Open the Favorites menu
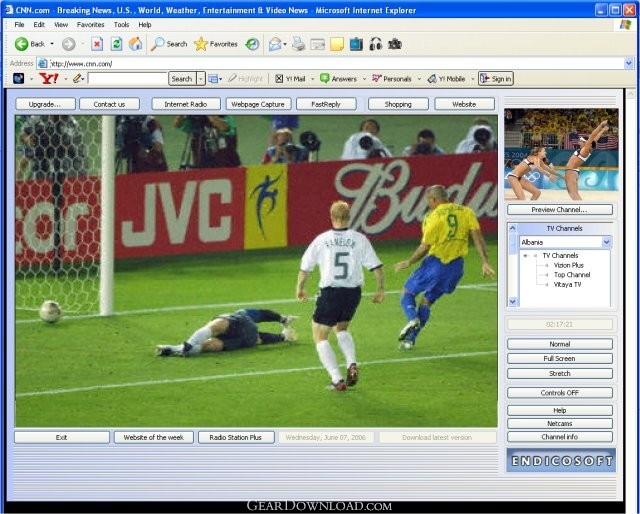This screenshot has height=514, width=640. 90,24
